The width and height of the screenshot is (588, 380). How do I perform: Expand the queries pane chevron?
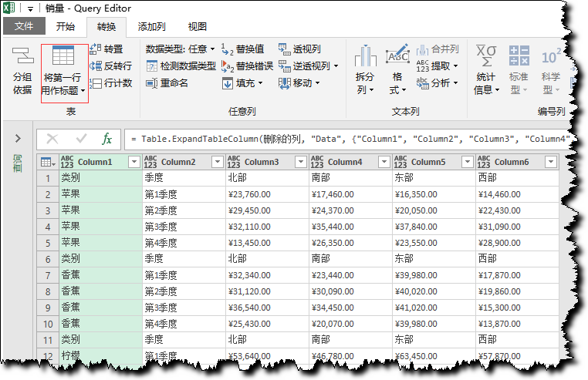(18, 139)
